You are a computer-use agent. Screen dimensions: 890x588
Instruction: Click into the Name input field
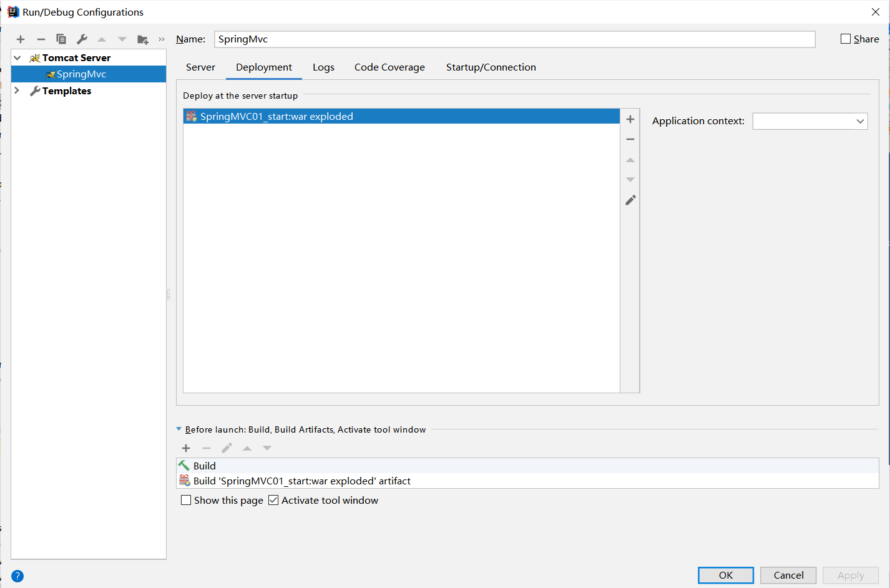coord(515,39)
